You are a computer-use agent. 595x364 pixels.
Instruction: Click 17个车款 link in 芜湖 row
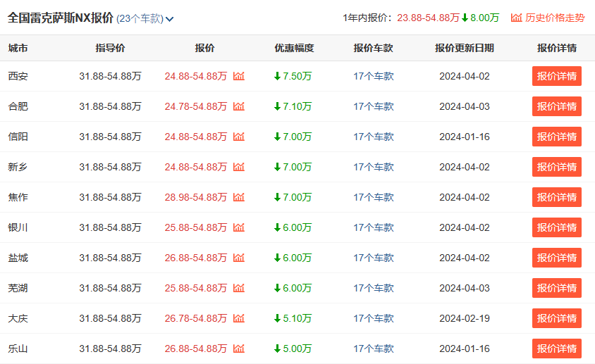pyautogui.click(x=374, y=288)
